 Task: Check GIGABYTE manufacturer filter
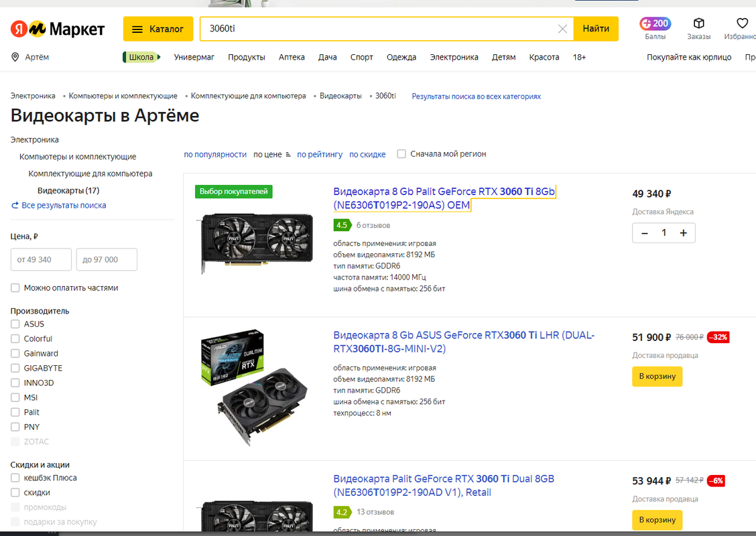[15, 368]
